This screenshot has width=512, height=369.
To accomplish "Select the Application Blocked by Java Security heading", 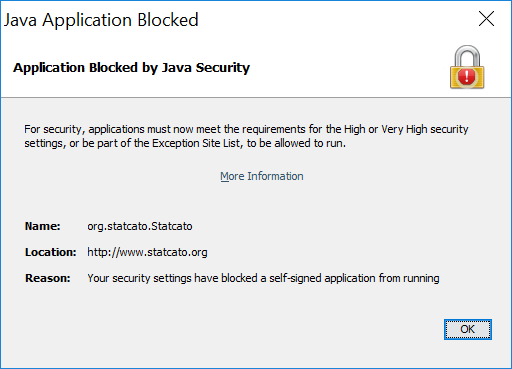I will click(131, 68).
